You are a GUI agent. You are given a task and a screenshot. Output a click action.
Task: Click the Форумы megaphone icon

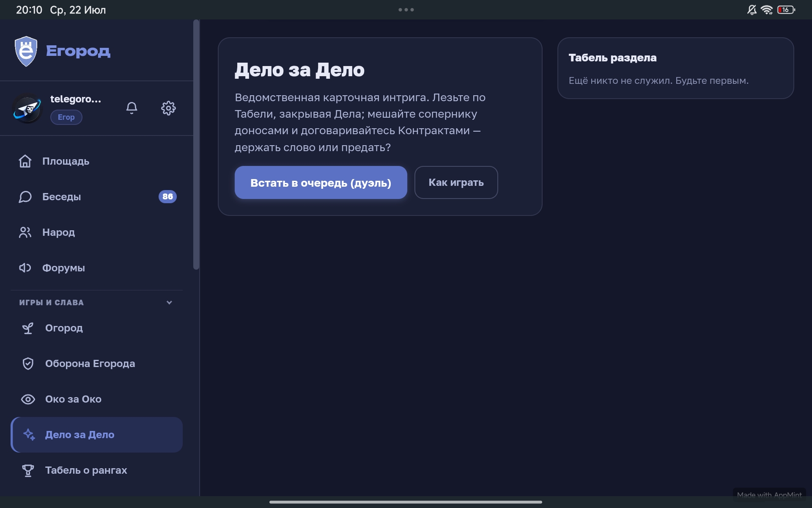click(25, 268)
